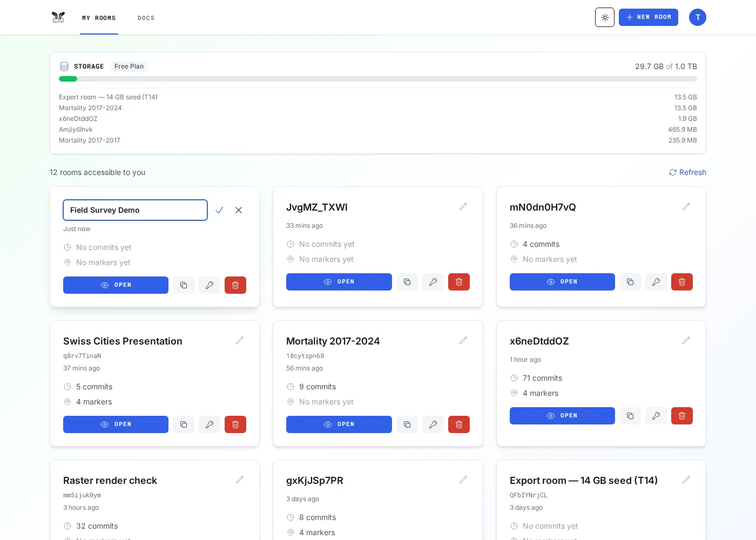Delete the Mortality 2017-2024 room
756x540 pixels.
click(459, 424)
